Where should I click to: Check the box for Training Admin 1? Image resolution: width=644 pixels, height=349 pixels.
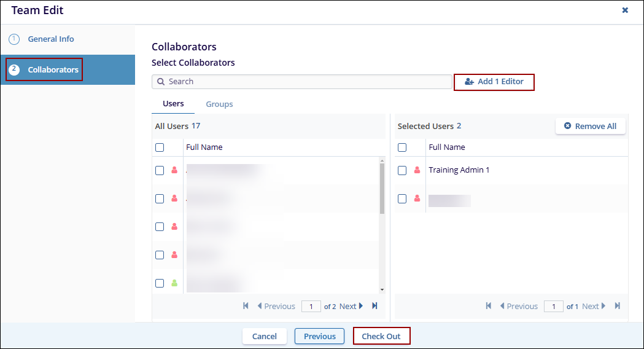point(402,170)
